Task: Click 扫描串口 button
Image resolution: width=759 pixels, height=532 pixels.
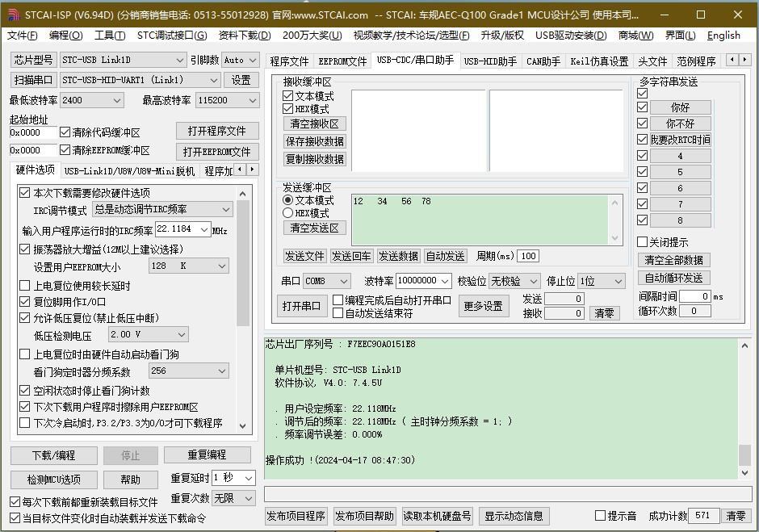Action: 33,80
